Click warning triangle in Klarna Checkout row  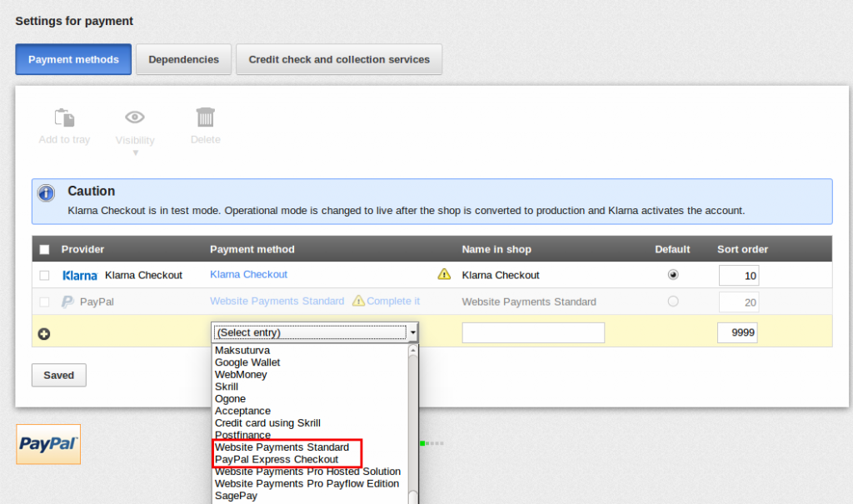click(444, 274)
